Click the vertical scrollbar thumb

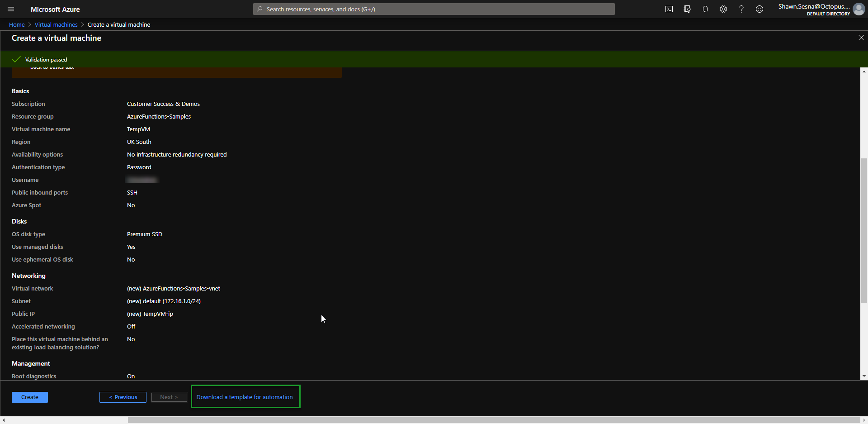click(864, 231)
